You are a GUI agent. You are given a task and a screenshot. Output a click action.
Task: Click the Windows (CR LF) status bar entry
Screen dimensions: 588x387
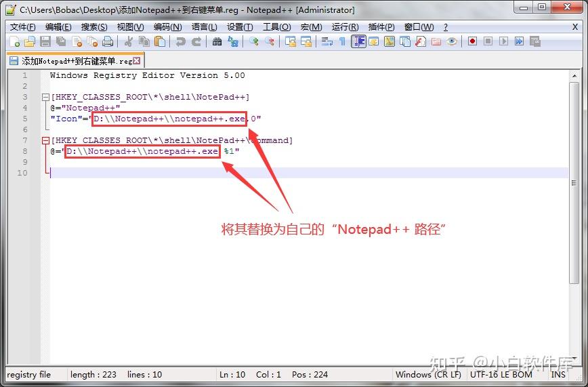[428, 374]
